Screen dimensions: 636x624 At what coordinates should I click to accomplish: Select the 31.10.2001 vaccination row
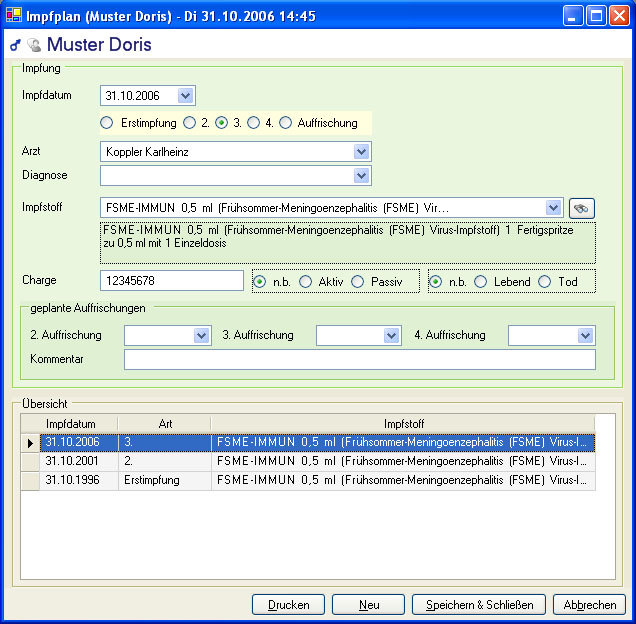(70, 461)
